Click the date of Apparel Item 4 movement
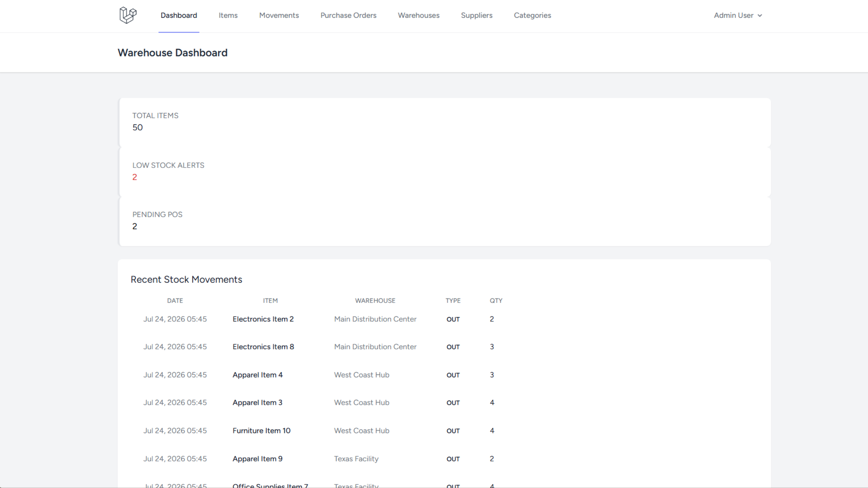Viewport: 868px width, 488px height. (175, 375)
